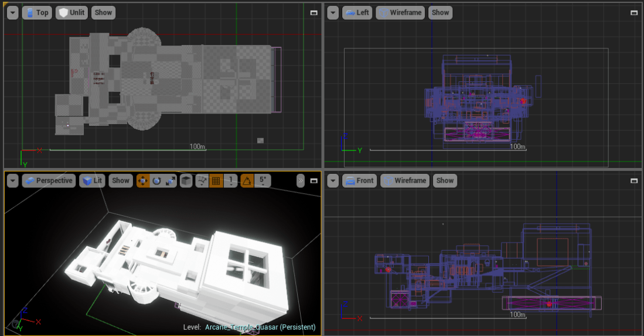Select the scale transform tool
The height and width of the screenshot is (336, 644).
170,180
